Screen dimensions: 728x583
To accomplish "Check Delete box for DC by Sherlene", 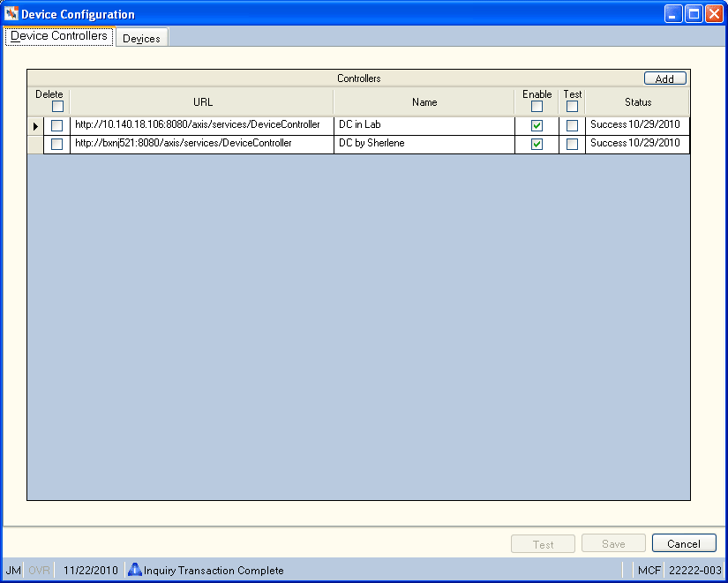I will (56, 144).
